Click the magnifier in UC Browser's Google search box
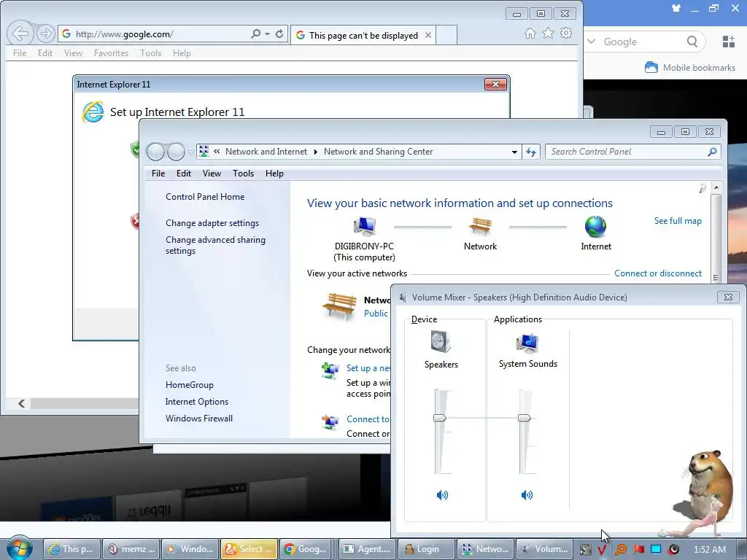Screen dimensions: 747x560 point(692,42)
